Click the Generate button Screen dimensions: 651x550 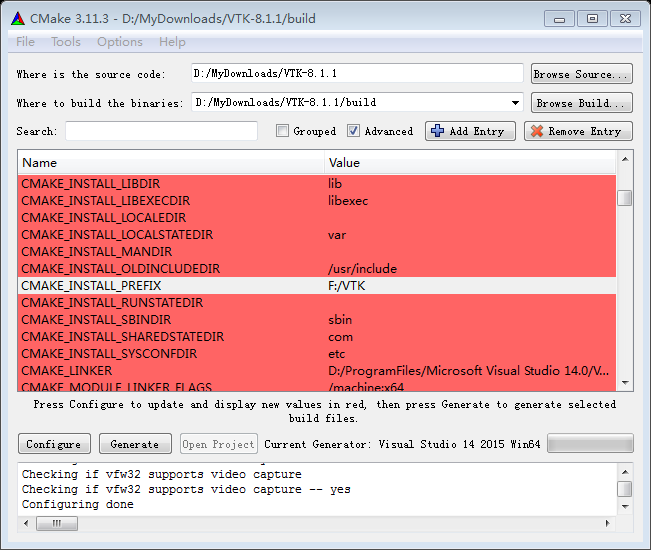tap(135, 444)
